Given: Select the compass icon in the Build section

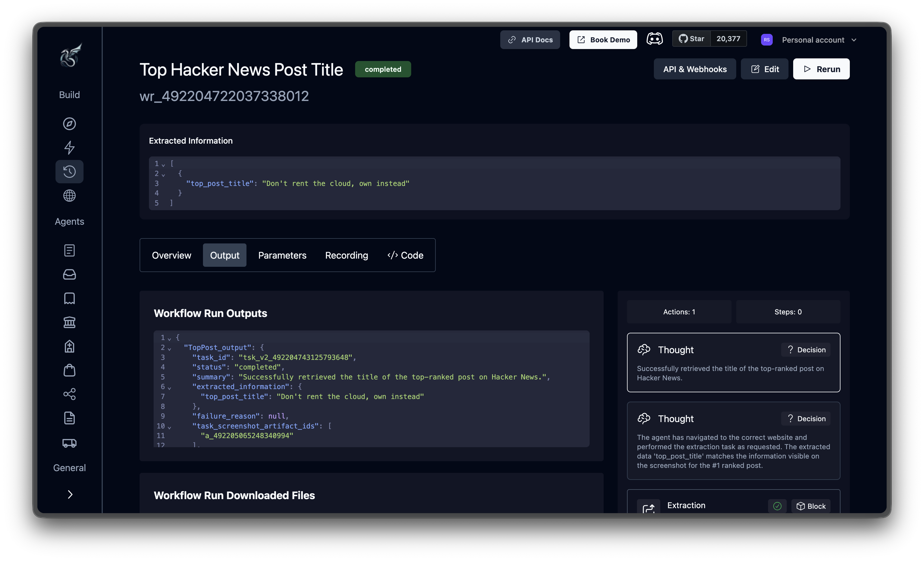Looking at the screenshot, I should 70,124.
